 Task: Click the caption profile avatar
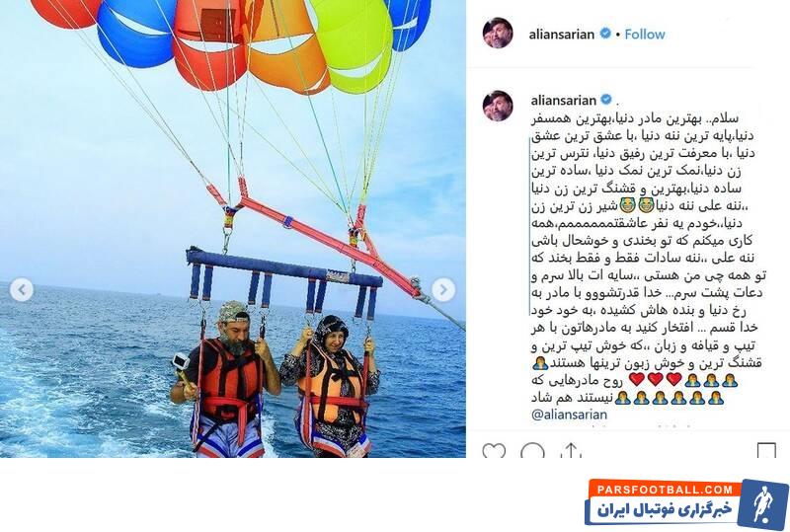coord(498,107)
